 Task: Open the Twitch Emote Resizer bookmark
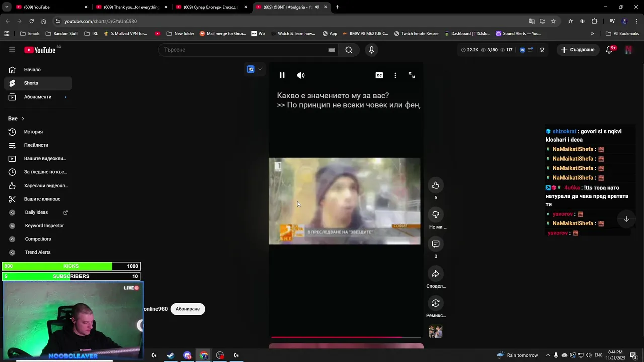pos(416,34)
